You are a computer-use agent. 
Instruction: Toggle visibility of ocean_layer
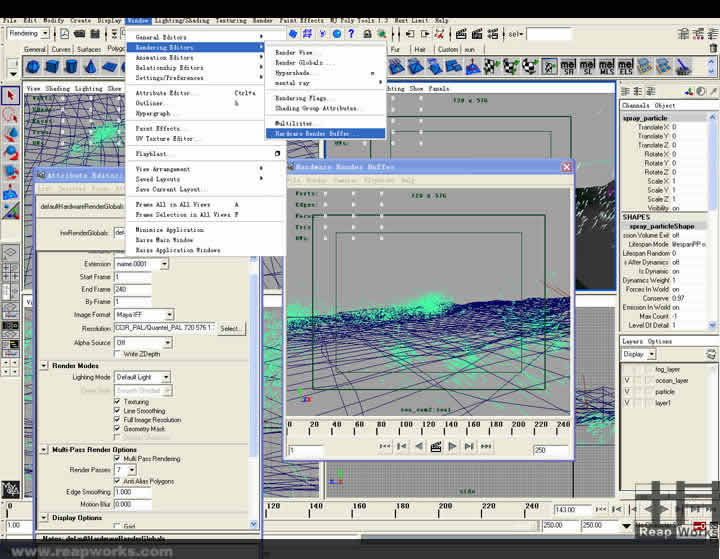[627, 380]
